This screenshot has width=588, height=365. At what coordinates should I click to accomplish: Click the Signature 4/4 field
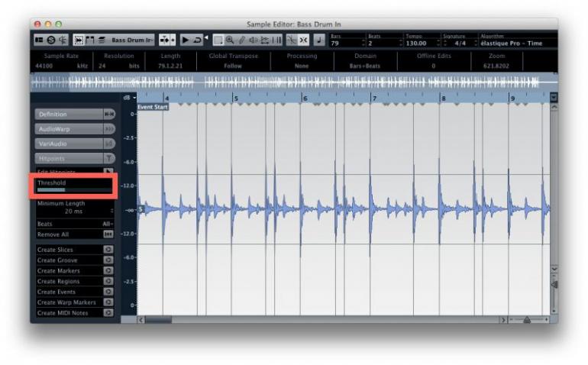tap(460, 44)
